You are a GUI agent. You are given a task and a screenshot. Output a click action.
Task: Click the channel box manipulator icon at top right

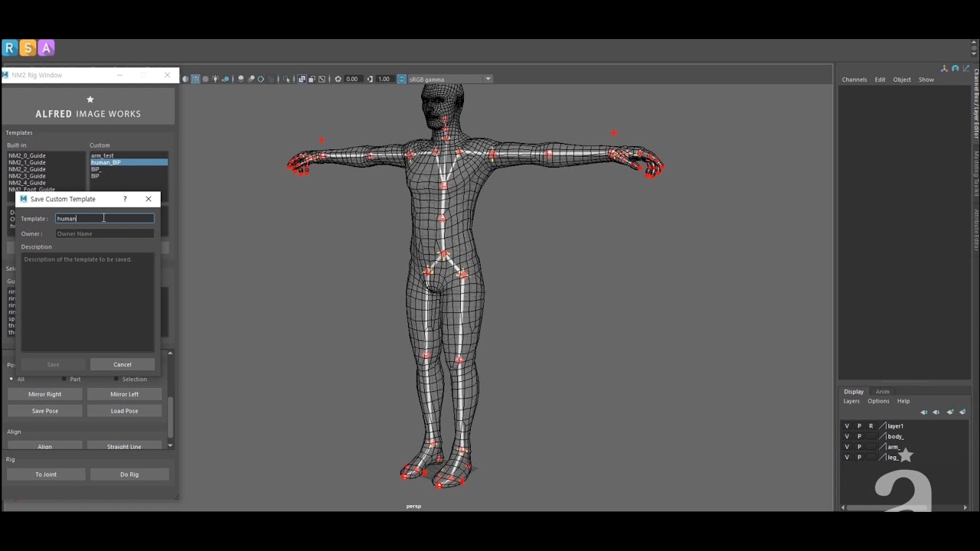pyautogui.click(x=944, y=69)
